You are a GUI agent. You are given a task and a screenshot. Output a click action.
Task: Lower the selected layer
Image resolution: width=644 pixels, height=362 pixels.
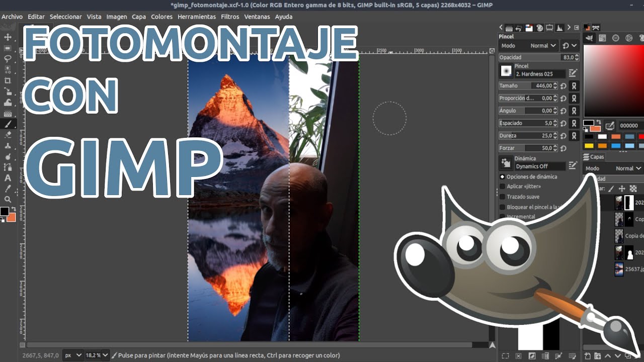click(x=617, y=356)
